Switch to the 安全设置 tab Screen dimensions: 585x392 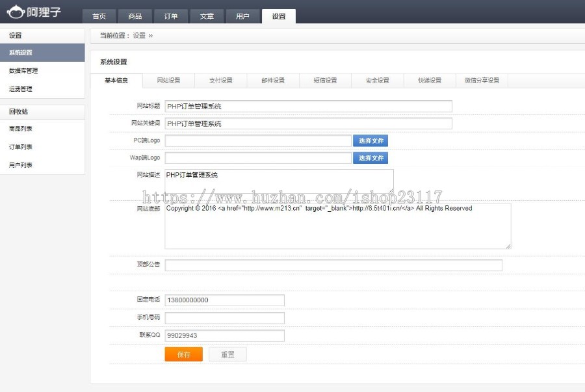(x=378, y=81)
